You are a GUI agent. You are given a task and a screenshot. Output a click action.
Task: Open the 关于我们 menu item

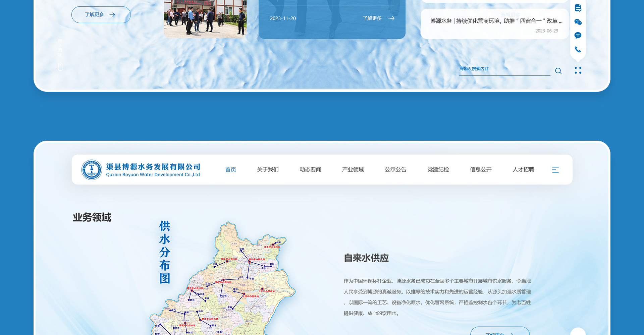[268, 170]
